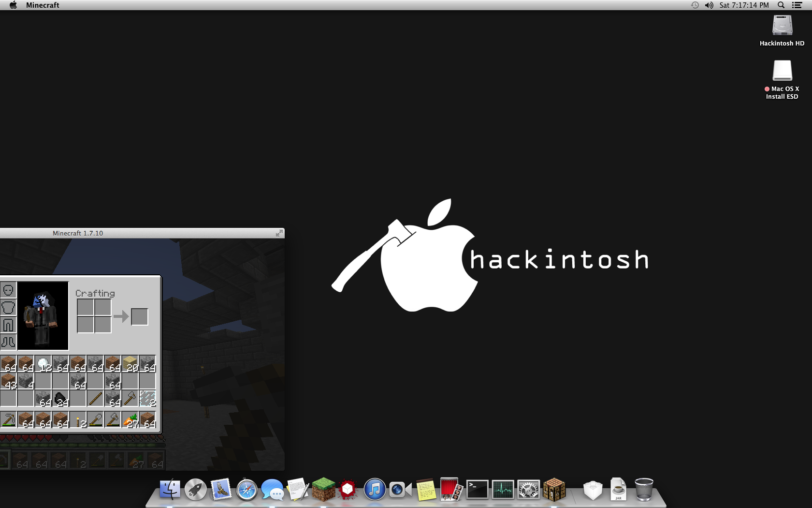
Task: Pick up the torch stack of 12
Action: click(78, 420)
